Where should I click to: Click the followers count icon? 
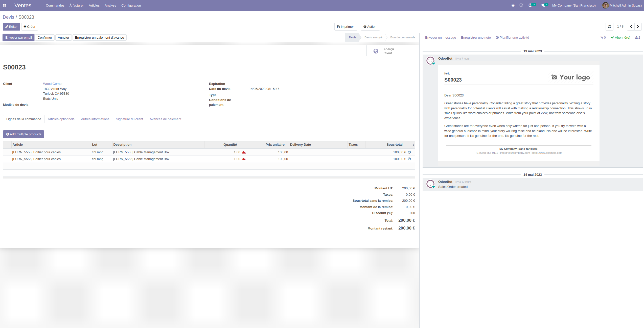(637, 38)
